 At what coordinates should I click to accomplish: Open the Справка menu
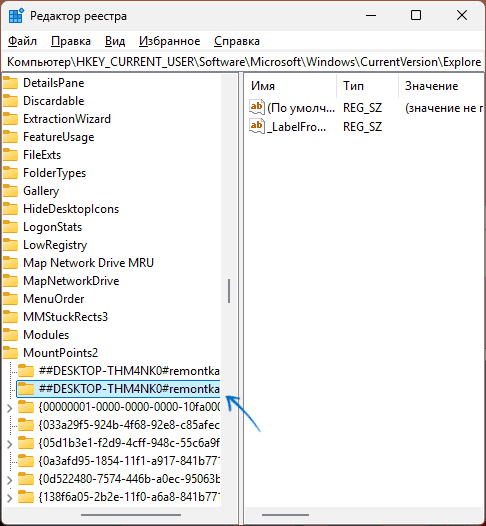click(237, 41)
